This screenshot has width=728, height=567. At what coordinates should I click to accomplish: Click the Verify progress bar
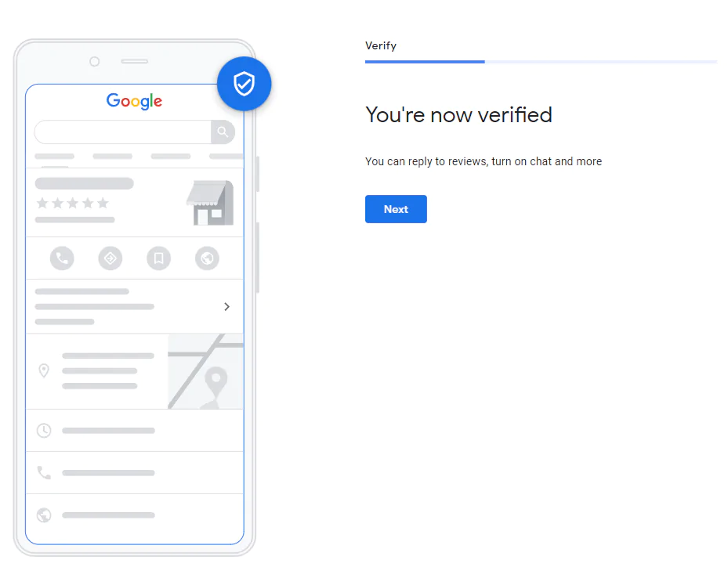click(541, 62)
